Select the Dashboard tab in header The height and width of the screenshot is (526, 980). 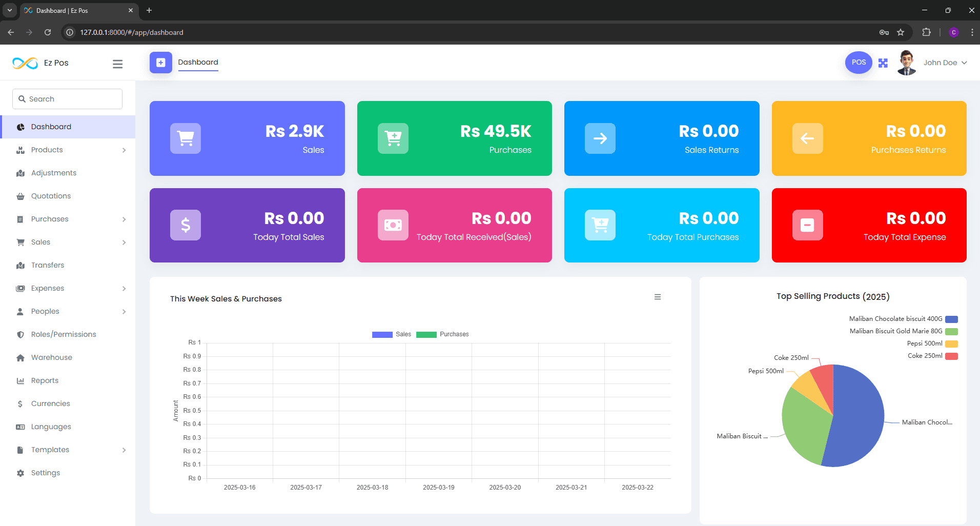pos(198,62)
